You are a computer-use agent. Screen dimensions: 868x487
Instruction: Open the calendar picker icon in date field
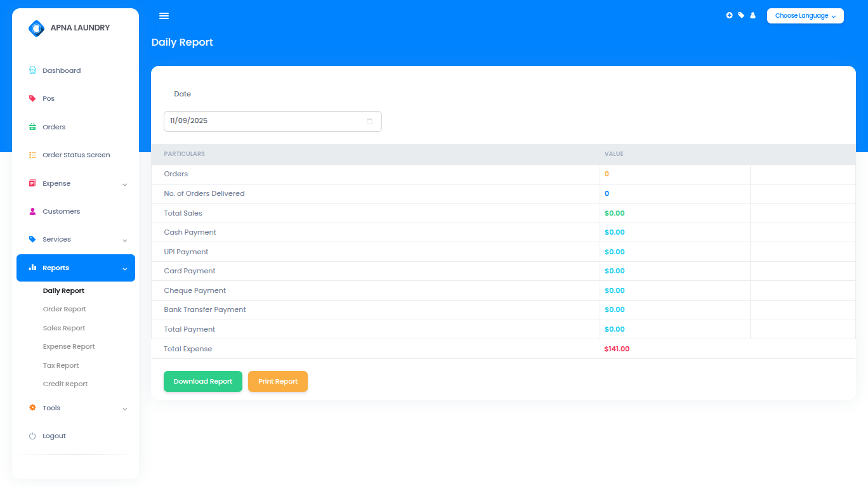click(369, 121)
